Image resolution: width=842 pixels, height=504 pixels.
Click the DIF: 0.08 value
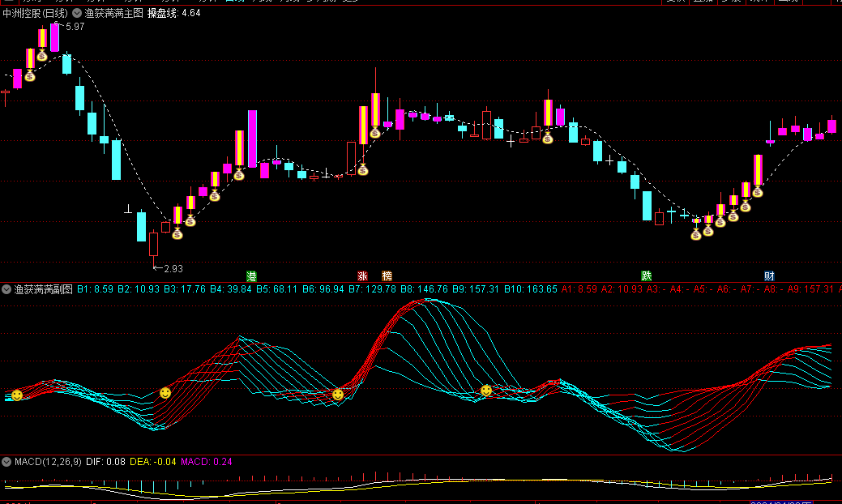point(106,462)
